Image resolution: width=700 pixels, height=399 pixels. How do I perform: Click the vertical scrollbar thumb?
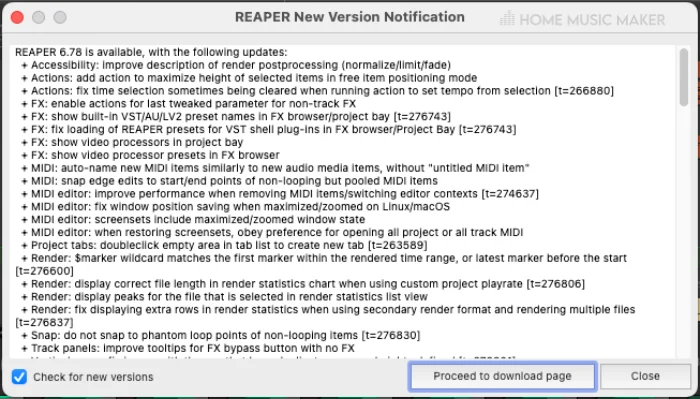pos(683,77)
